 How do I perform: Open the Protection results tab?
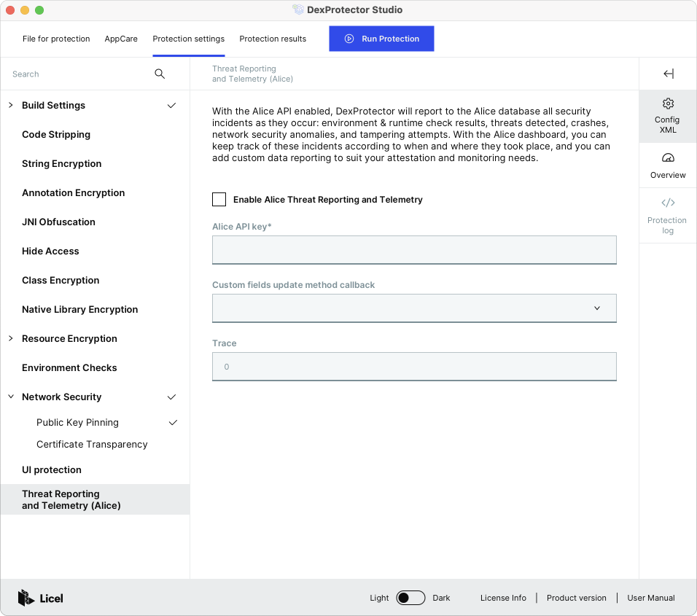coord(273,39)
